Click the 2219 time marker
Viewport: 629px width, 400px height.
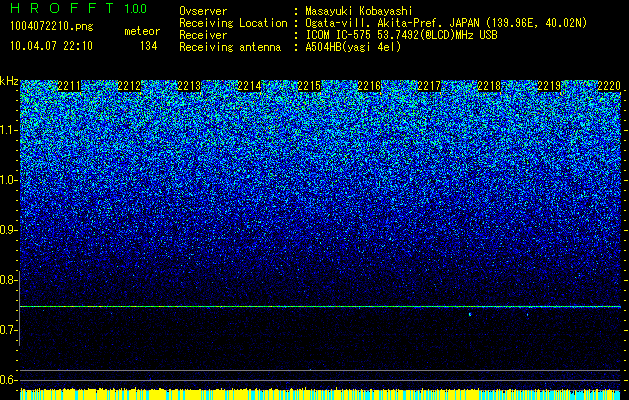pos(549,86)
